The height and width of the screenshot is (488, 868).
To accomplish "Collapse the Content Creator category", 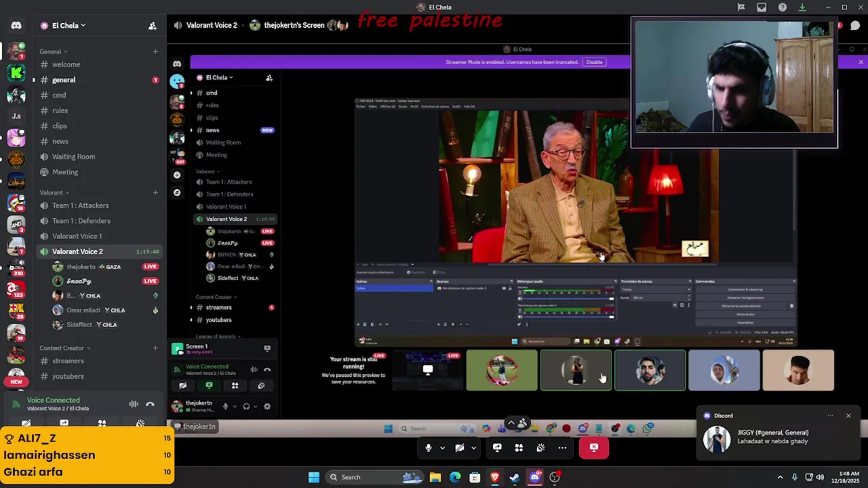I will (65, 348).
